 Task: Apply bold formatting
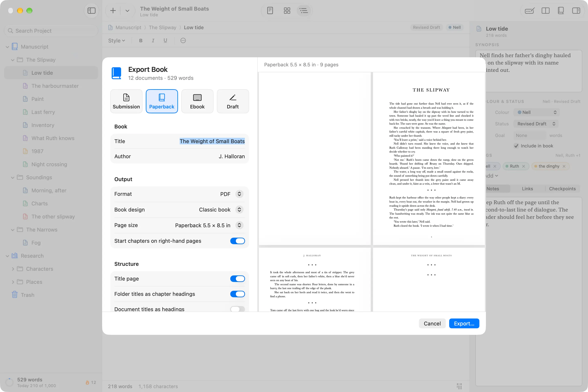[141, 40]
